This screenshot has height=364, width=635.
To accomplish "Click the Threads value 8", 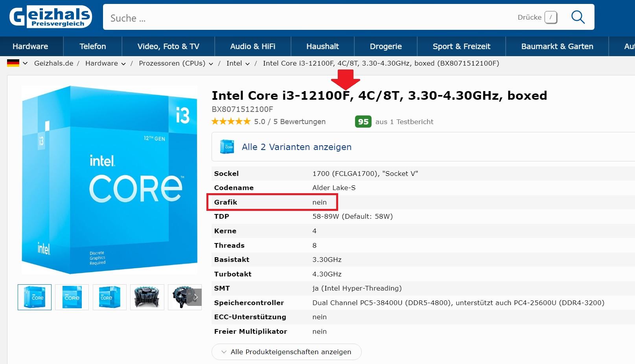I will pos(314,245).
